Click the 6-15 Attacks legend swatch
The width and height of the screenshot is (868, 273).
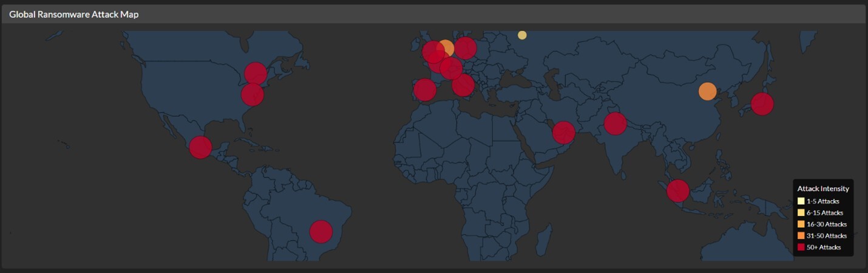[x=801, y=213]
